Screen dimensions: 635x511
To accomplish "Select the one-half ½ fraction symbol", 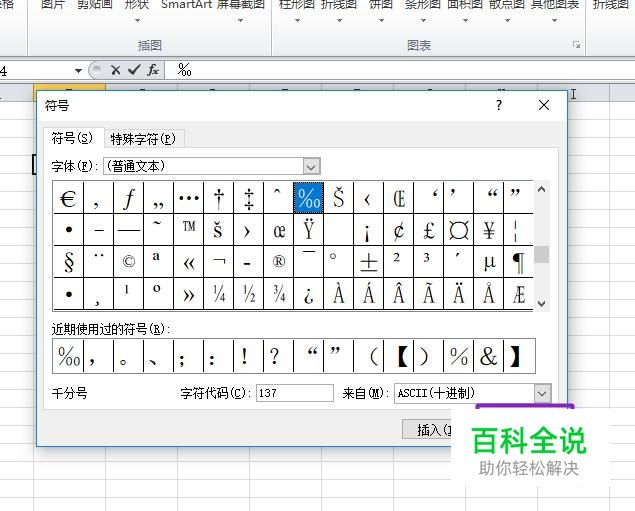I will (249, 294).
